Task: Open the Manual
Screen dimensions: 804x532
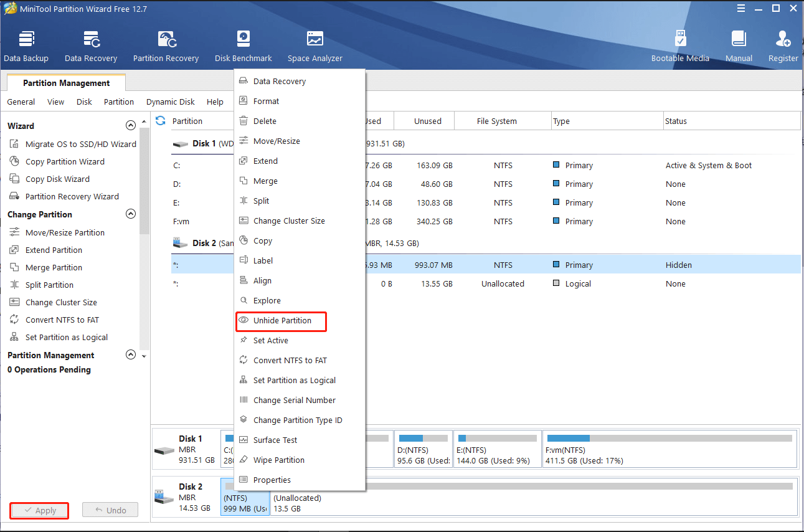Action: pos(739,47)
